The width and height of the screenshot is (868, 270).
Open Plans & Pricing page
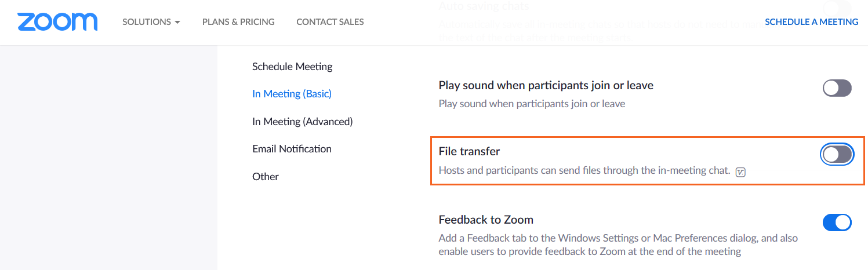[238, 22]
